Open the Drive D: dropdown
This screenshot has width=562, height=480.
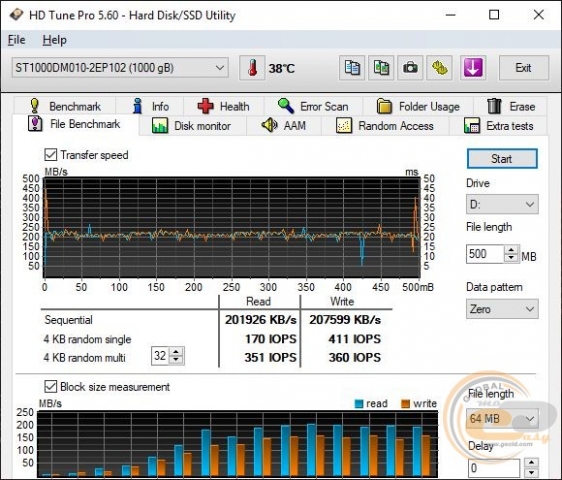pyautogui.click(x=502, y=204)
